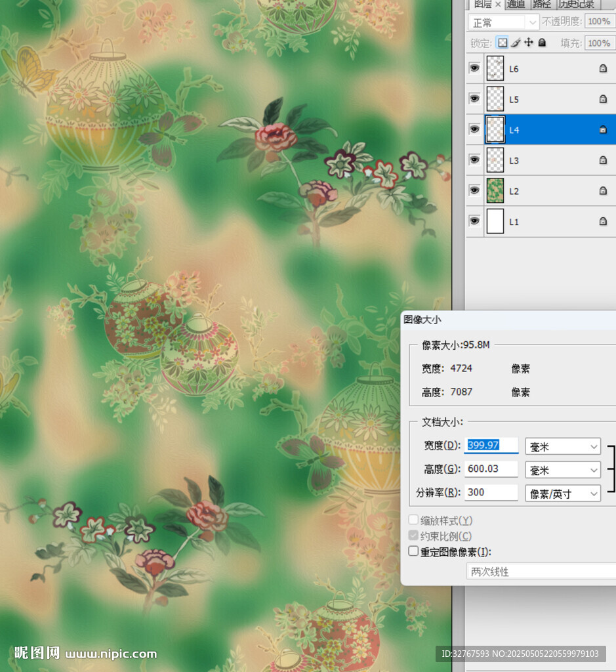The image size is (616, 672).
Task: Toggle visibility of layer L4
Action: coord(474,129)
